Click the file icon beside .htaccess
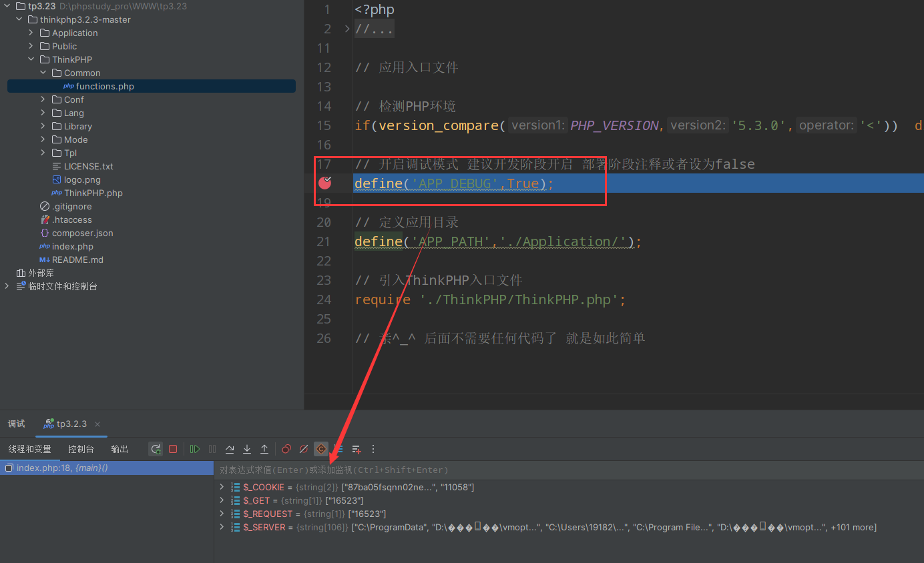 tap(45, 219)
